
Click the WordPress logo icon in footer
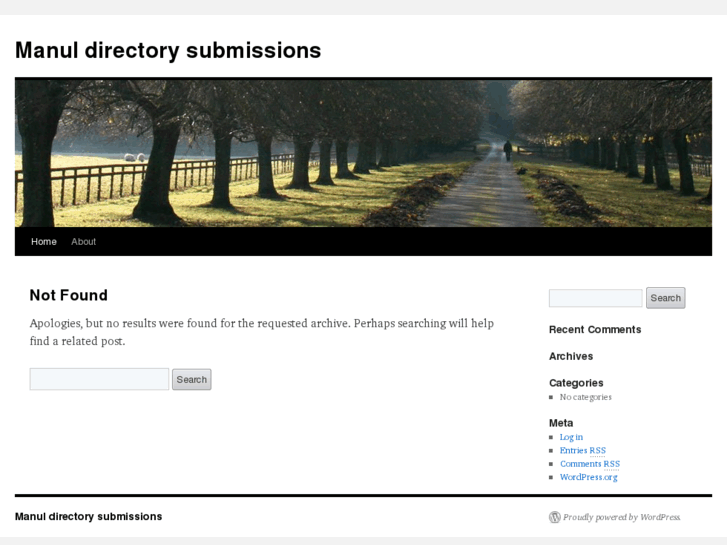(x=554, y=517)
